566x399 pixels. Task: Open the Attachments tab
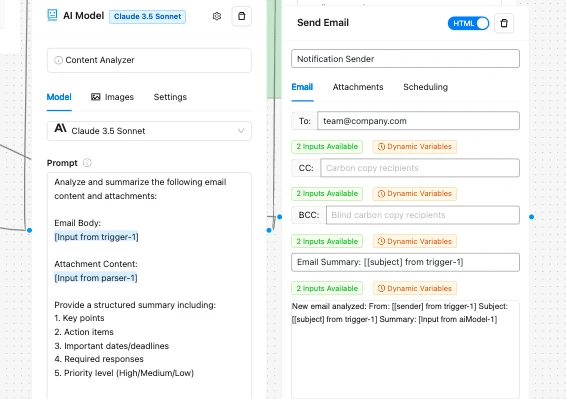tap(358, 87)
